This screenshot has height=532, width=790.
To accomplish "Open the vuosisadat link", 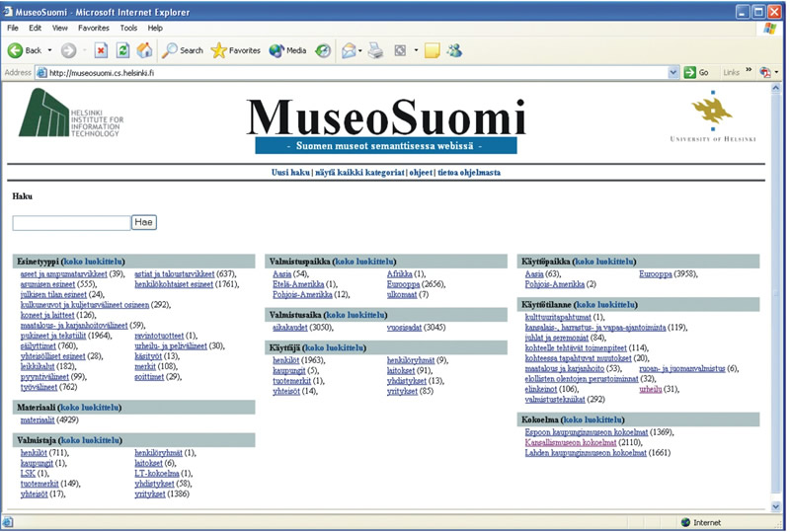I will click(x=404, y=328).
